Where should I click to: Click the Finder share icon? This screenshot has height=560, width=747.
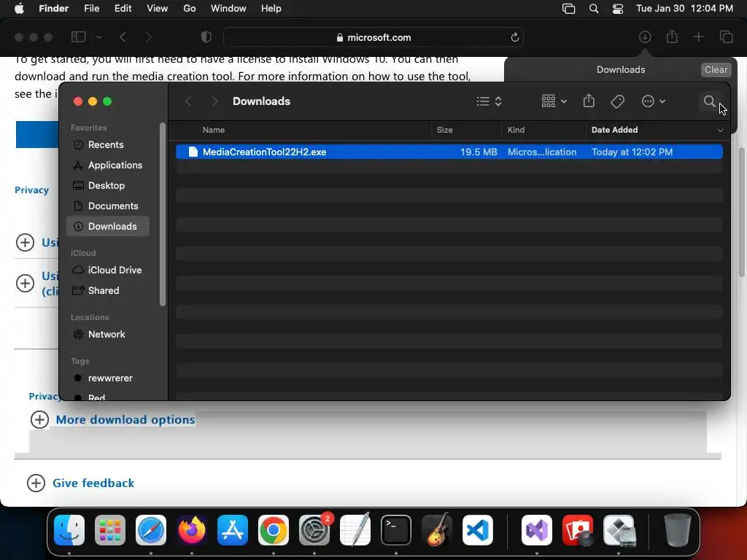click(589, 101)
